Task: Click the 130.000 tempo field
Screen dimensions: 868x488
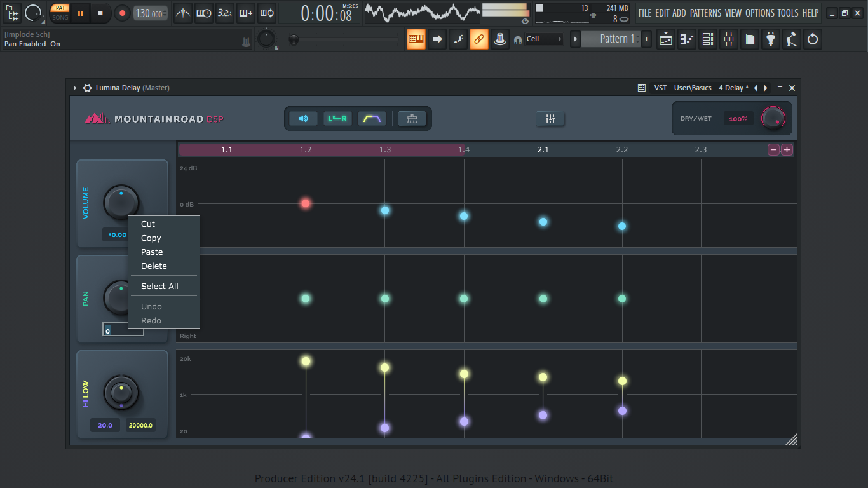Action: pyautogui.click(x=151, y=13)
